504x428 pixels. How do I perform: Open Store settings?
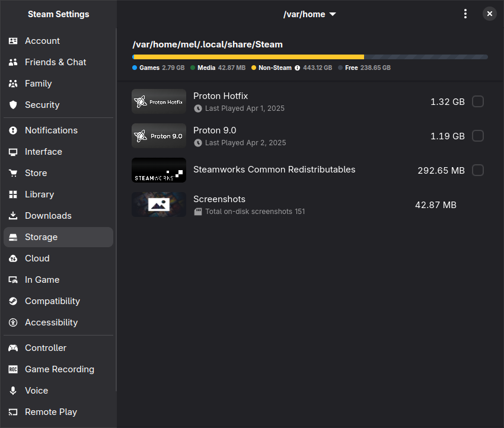(58, 173)
